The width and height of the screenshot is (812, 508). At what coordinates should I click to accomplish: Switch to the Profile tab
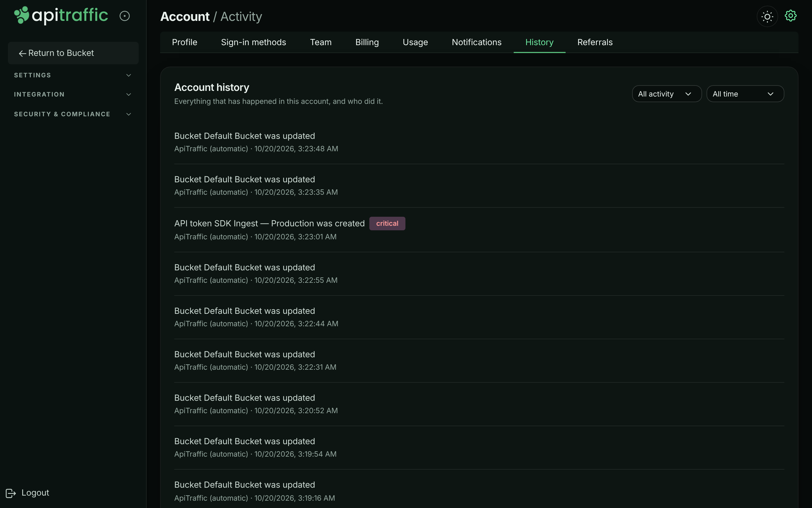coord(185,42)
